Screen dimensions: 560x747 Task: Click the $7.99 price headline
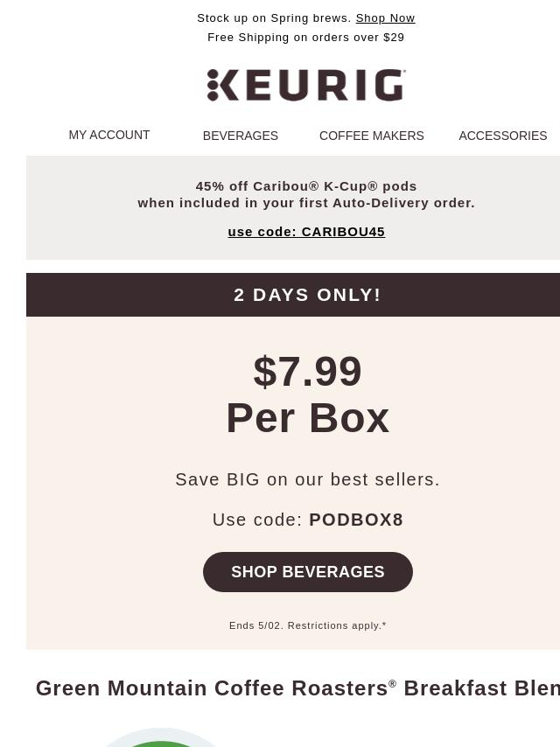(x=307, y=371)
